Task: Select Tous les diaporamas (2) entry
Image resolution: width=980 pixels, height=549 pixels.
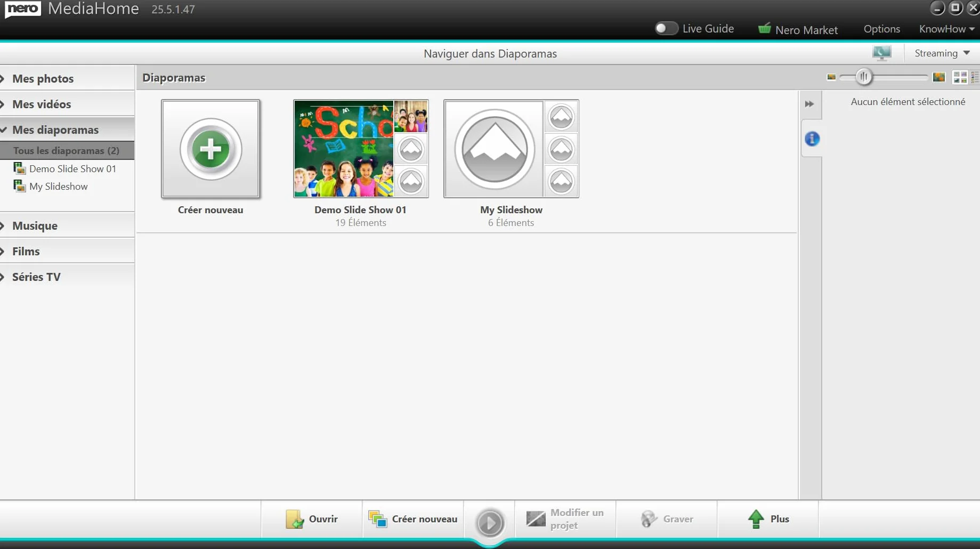Action: (67, 151)
